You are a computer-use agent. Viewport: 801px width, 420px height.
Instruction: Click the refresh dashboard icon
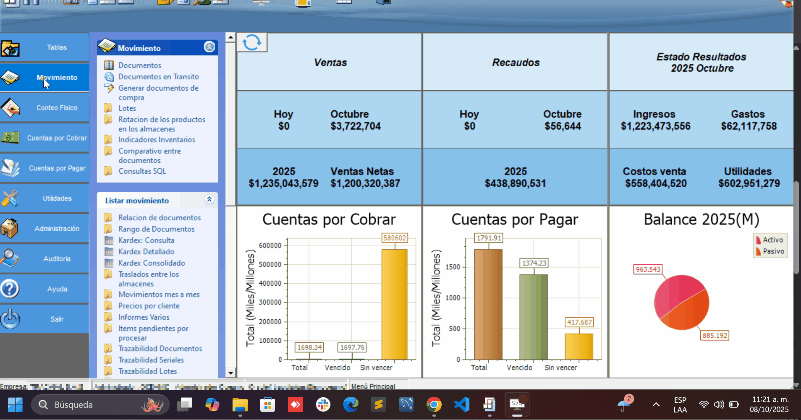point(252,41)
